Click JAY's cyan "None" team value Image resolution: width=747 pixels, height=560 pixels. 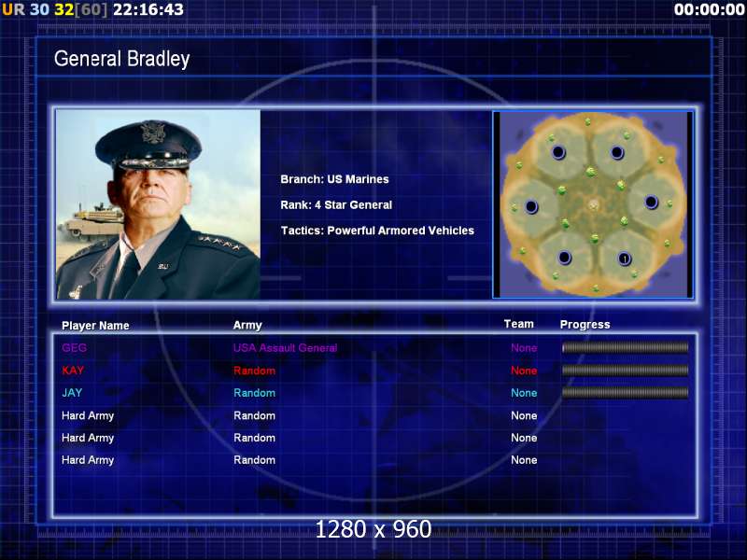click(x=524, y=393)
